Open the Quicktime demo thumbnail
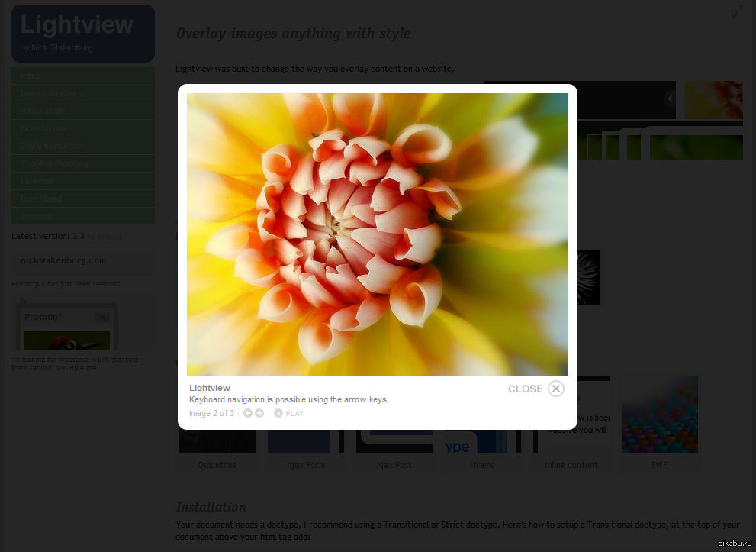The height and width of the screenshot is (552, 756). click(x=217, y=441)
